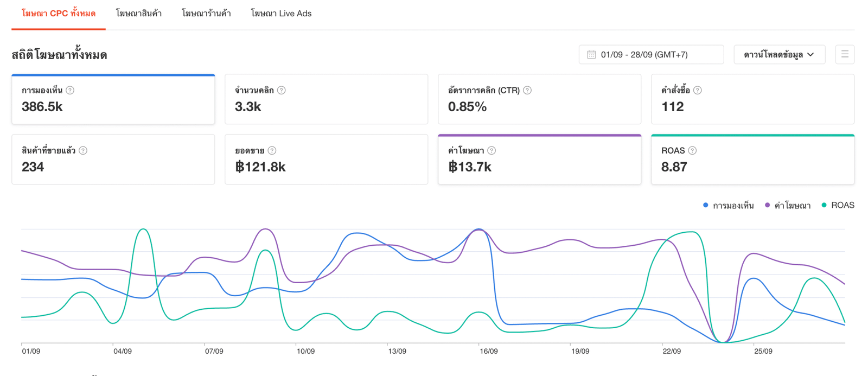868x376 pixels.
Task: Click help icon next to สินค้าที่ขายแล้ว
Action: tap(83, 151)
